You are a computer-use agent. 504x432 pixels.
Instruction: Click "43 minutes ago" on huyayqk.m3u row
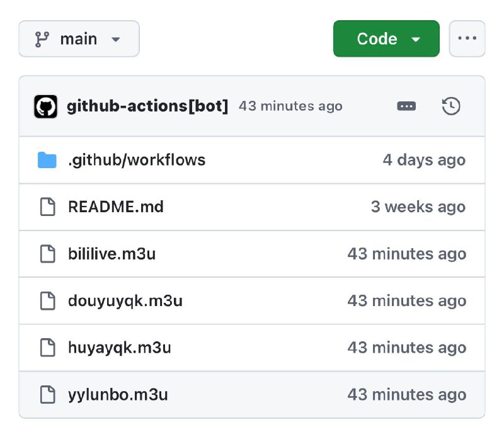(x=407, y=348)
